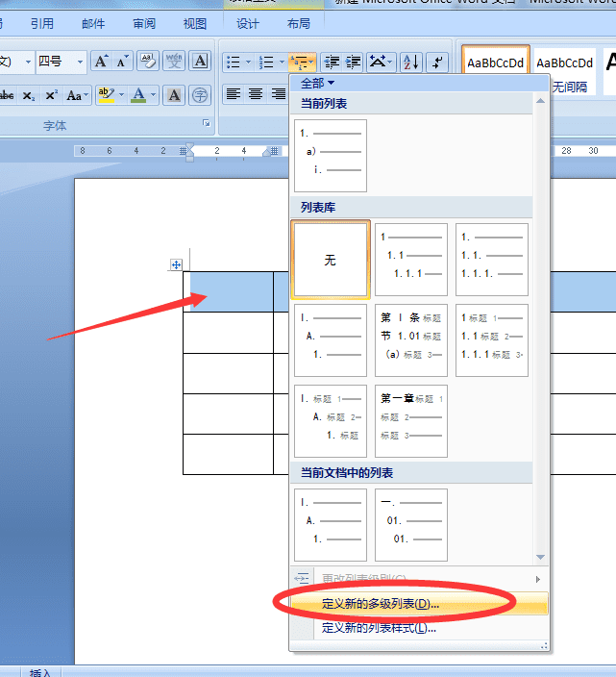Expand the change case dropdown arrow

coord(86,95)
